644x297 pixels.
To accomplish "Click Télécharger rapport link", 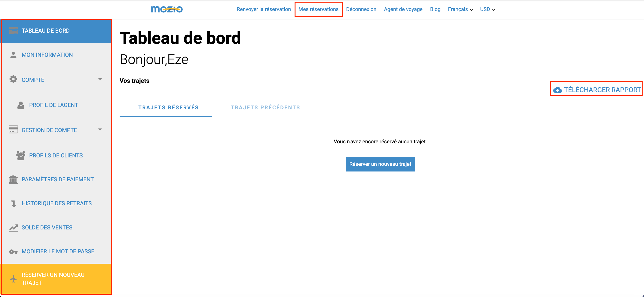I will [597, 90].
